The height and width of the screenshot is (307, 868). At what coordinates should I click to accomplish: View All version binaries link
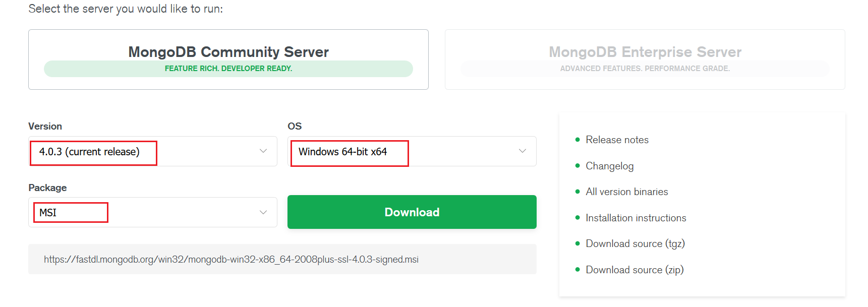pos(626,192)
